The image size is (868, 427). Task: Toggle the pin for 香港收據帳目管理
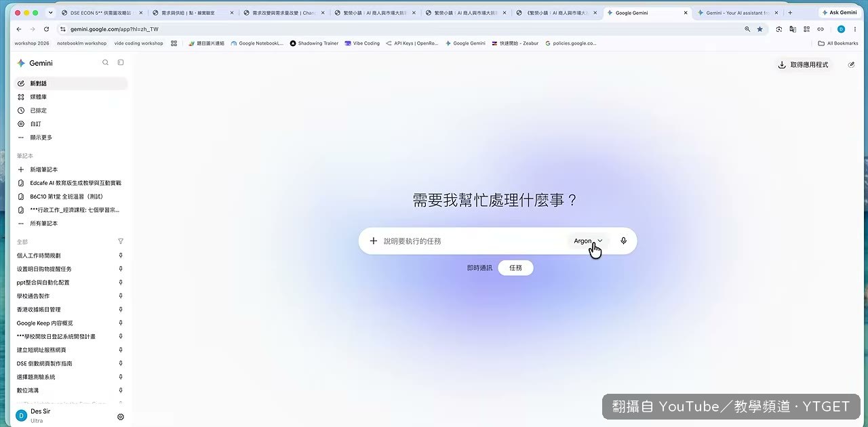tap(121, 310)
